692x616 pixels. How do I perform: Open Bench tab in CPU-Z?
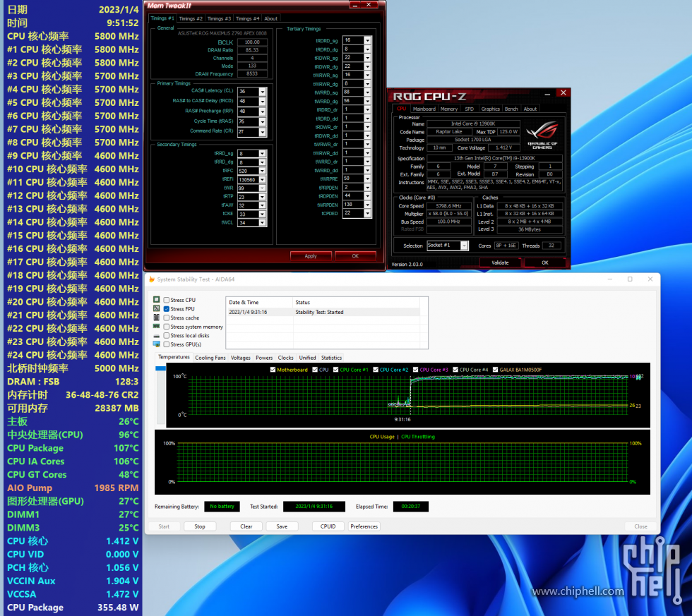click(x=511, y=109)
